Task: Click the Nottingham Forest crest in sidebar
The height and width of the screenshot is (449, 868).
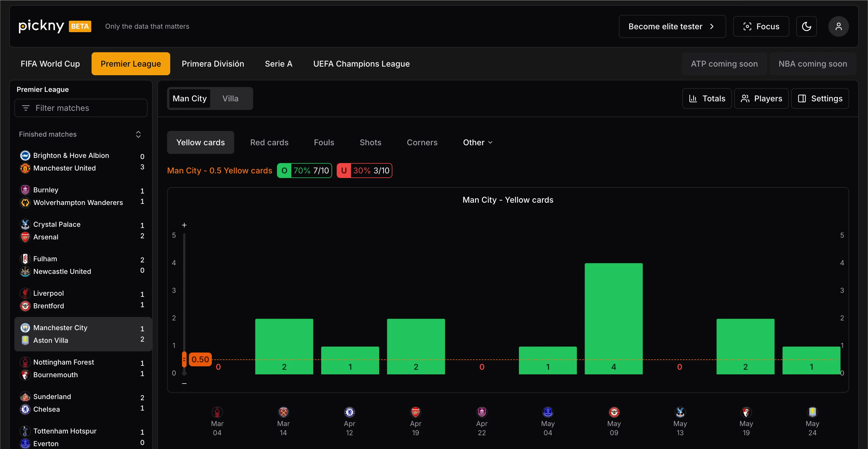Action: (x=25, y=362)
